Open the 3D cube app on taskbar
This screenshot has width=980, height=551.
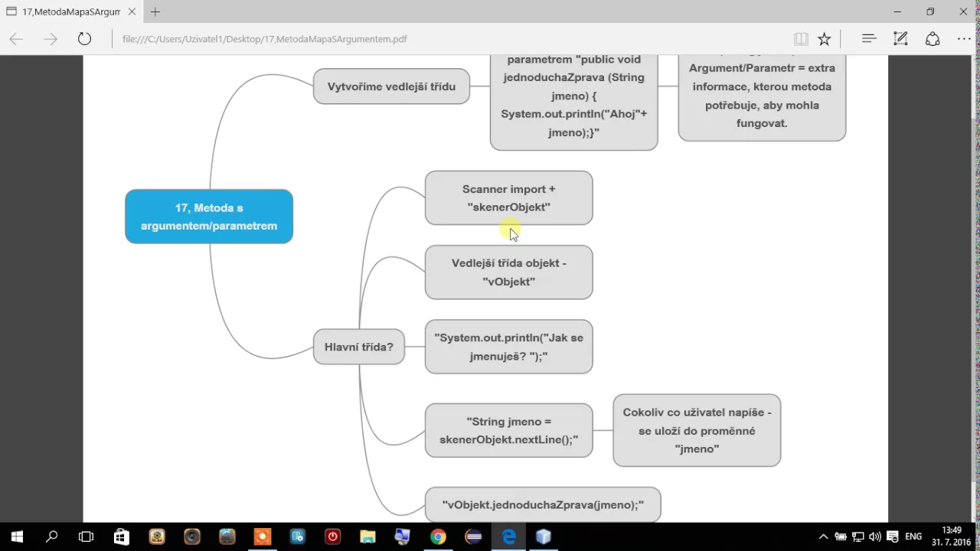pos(544,536)
